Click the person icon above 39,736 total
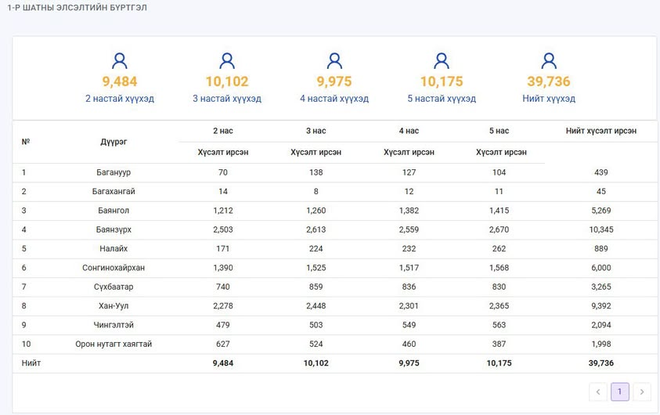This screenshot has width=660, height=415. coord(548,61)
